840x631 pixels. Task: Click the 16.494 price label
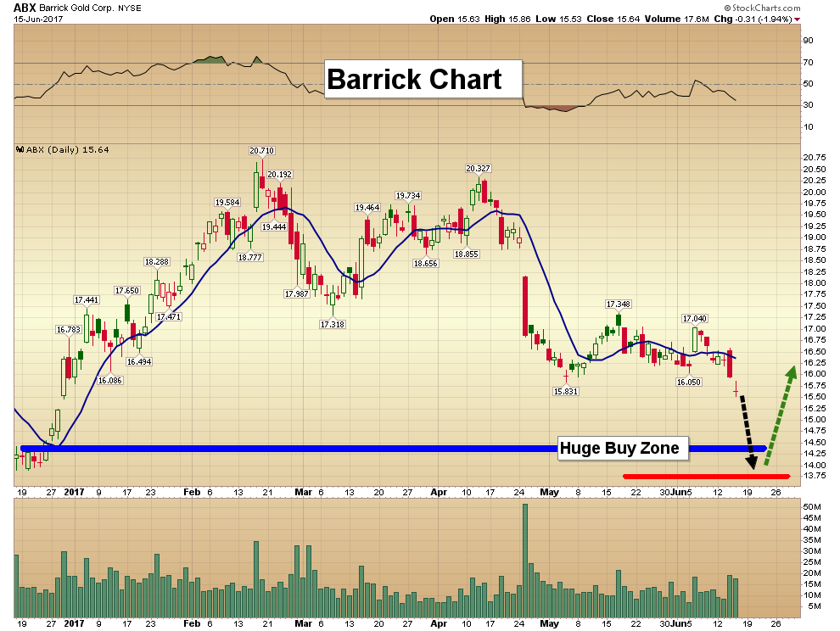point(139,362)
